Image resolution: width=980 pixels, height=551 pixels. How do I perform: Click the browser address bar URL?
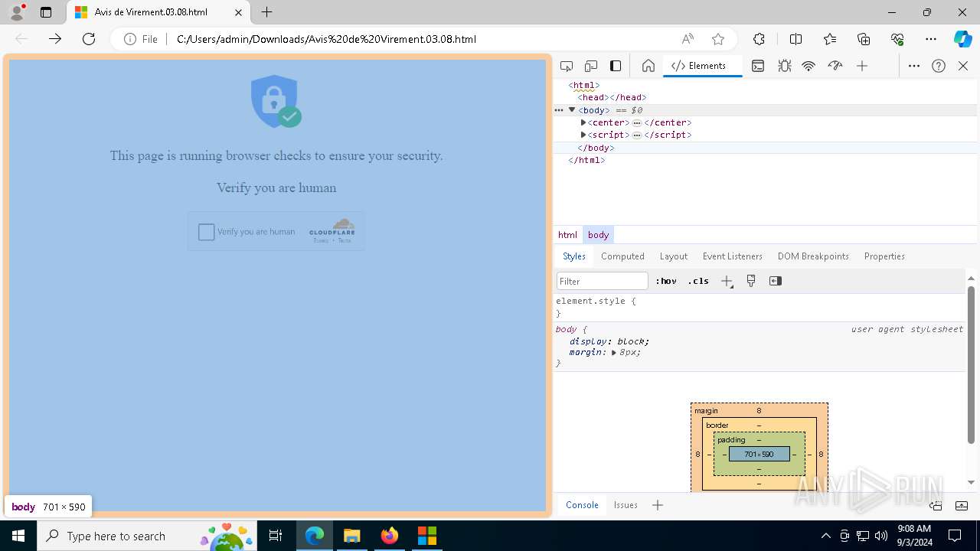[326, 39]
